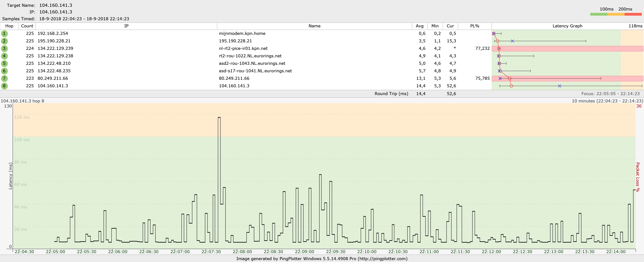
Task: Click the Hop column header
Action: point(9,26)
